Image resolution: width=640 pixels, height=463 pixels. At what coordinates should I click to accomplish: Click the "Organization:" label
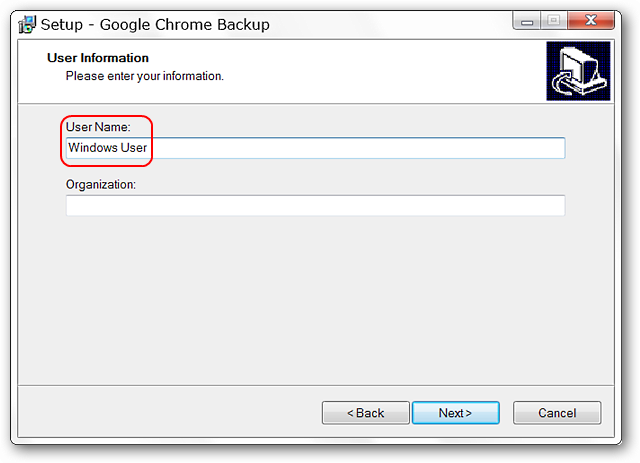tap(101, 185)
